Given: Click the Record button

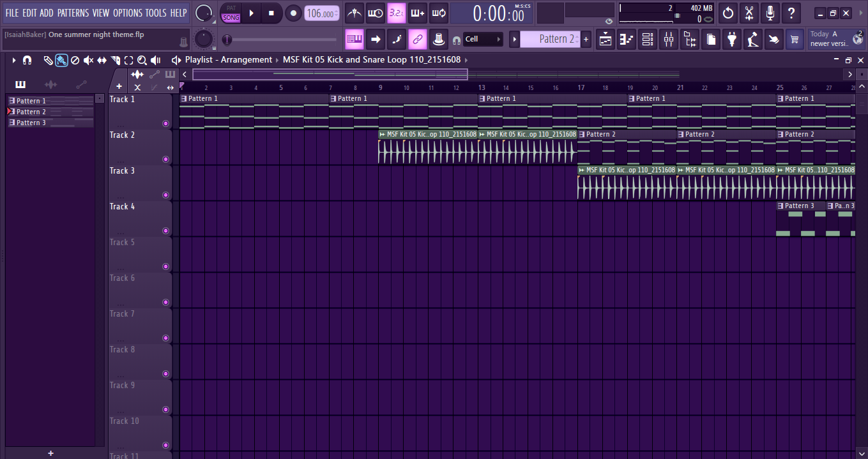Looking at the screenshot, I should click(x=293, y=13).
